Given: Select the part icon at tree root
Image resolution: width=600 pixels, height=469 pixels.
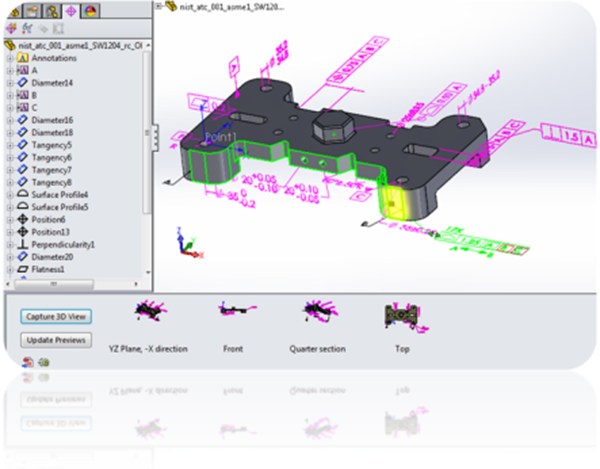Looking at the screenshot, I should (10, 46).
